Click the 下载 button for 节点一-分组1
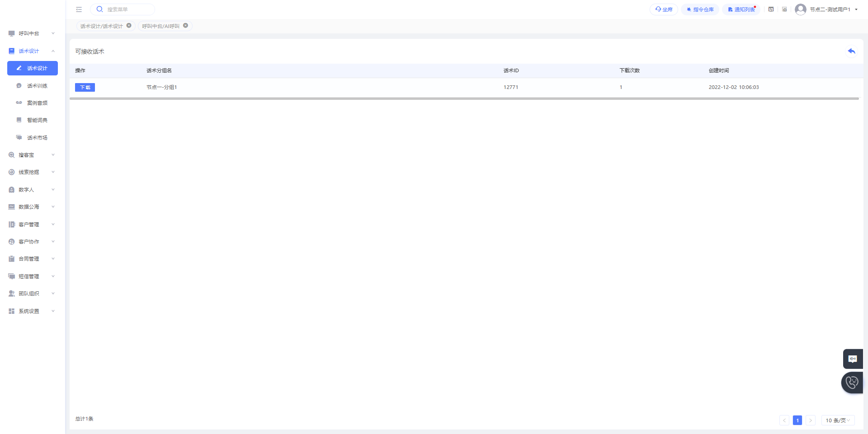 coord(85,88)
